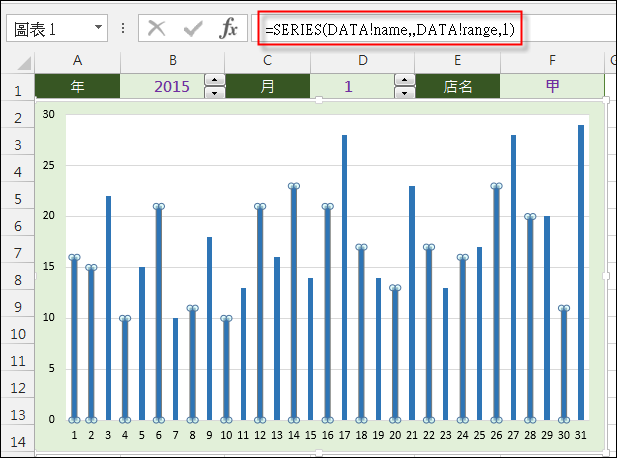
Task: Click the x-axis label 25
Action: 479,435
